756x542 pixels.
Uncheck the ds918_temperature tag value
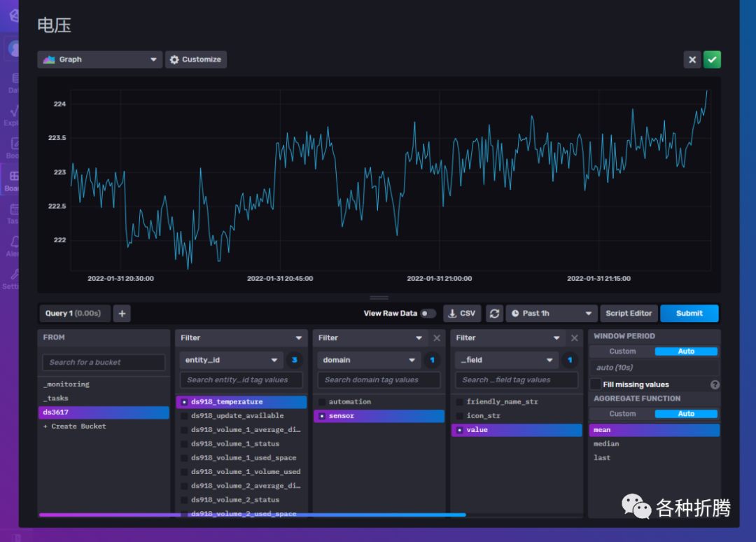pyautogui.click(x=241, y=402)
